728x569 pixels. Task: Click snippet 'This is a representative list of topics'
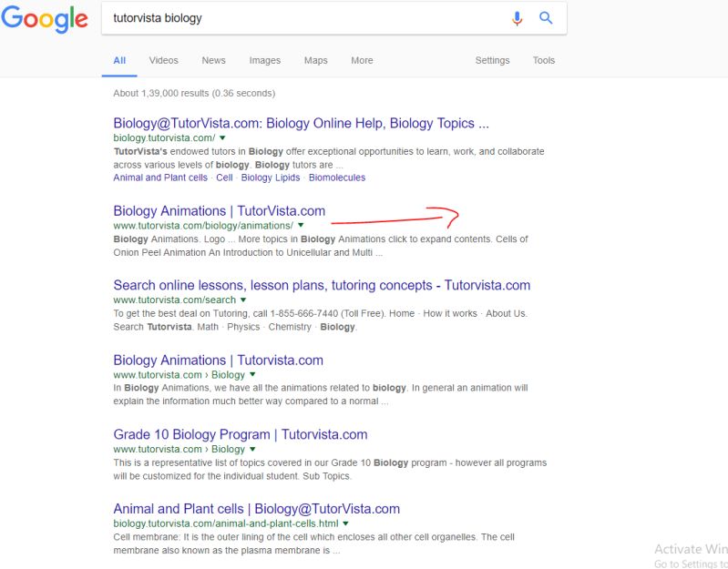tap(330, 469)
